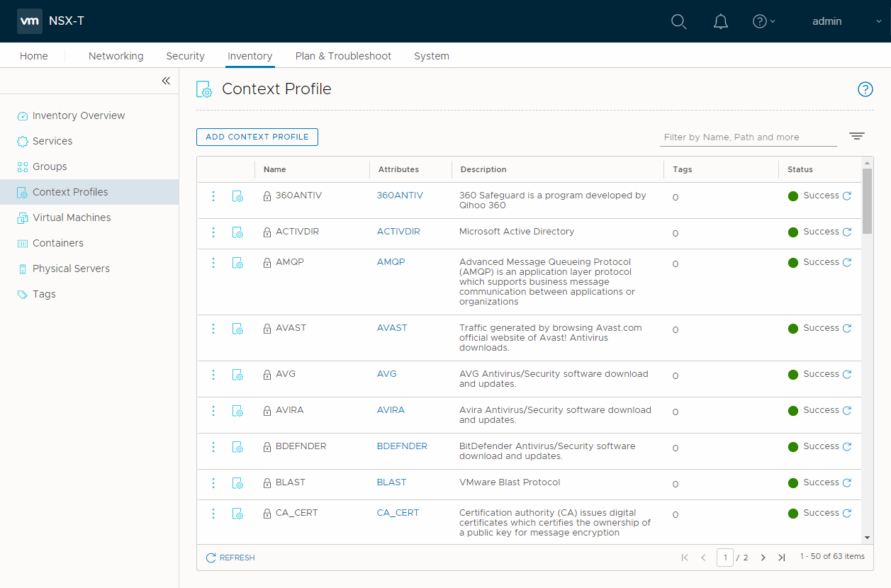Click the tags count for BLAST row
This screenshot has height=588, width=891.
click(675, 485)
